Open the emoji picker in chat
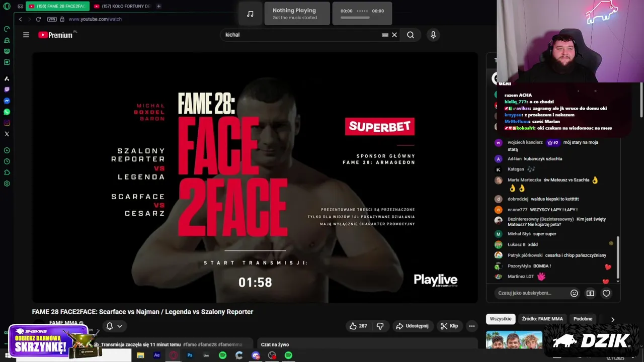 (574, 293)
